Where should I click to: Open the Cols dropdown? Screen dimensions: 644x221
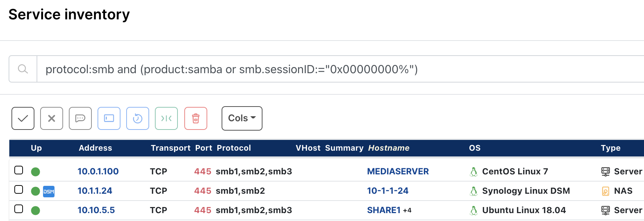(242, 118)
